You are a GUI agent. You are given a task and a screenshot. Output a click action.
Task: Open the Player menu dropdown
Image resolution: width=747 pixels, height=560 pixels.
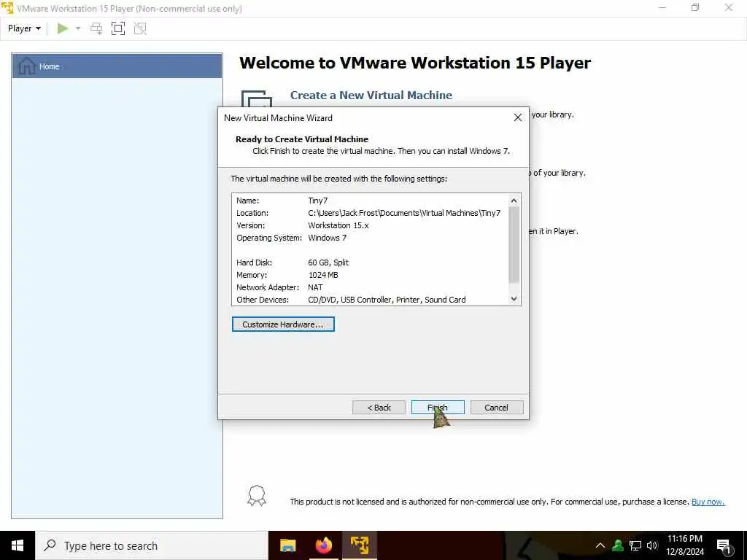coord(24,28)
